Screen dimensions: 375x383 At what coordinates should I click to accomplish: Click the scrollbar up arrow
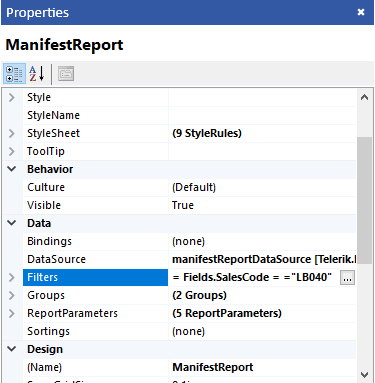tap(365, 97)
